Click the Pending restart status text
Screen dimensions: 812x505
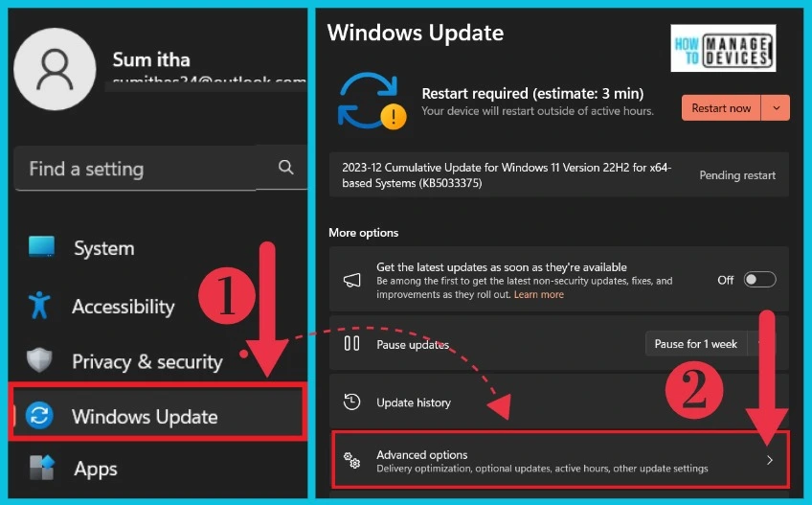point(737,175)
